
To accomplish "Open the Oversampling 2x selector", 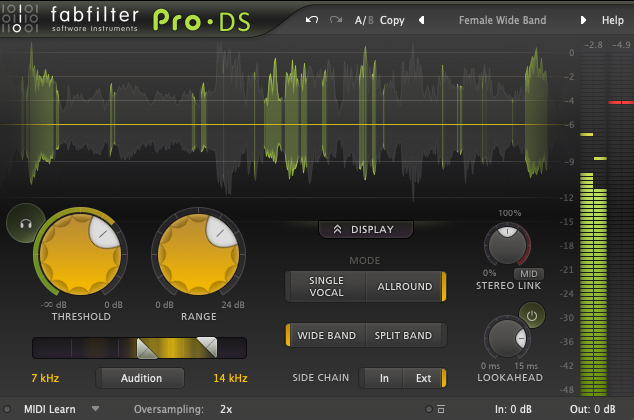I will click(x=226, y=409).
